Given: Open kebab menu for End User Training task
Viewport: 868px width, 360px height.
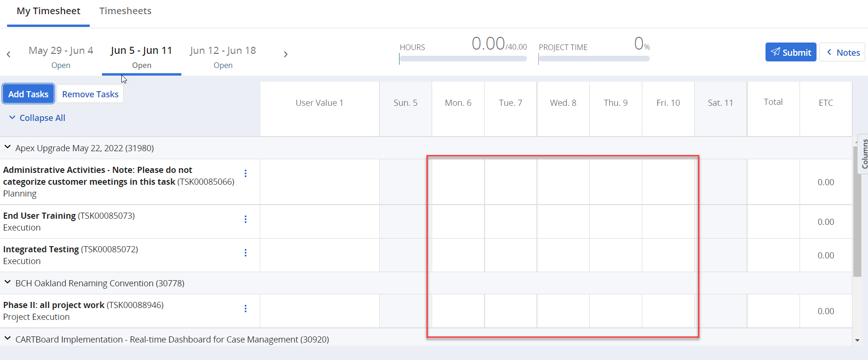Looking at the screenshot, I should 246,219.
